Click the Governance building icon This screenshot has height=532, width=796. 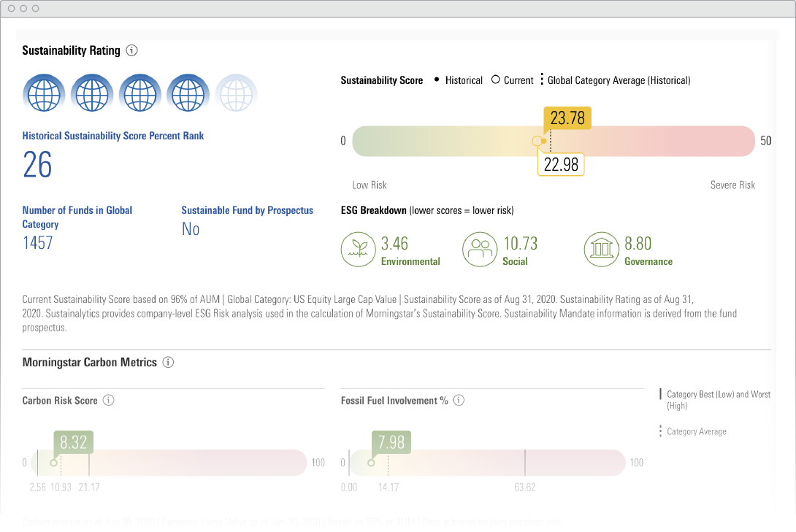(x=600, y=249)
